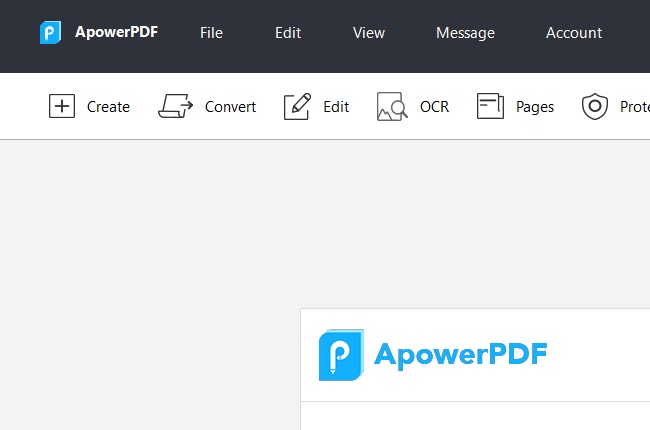650x430 pixels.
Task: Click the ApowerPDF logo icon in title bar
Action: 50,32
